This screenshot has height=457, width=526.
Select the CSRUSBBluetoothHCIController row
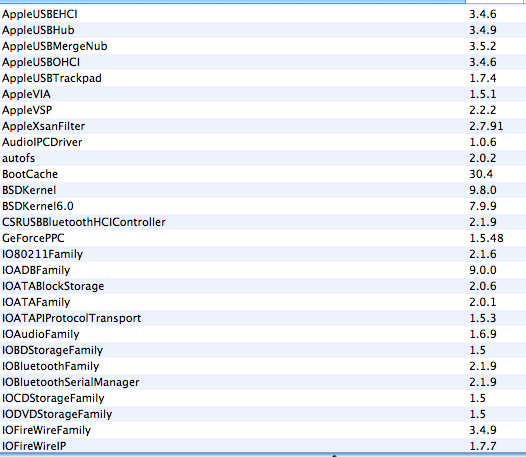click(x=263, y=222)
